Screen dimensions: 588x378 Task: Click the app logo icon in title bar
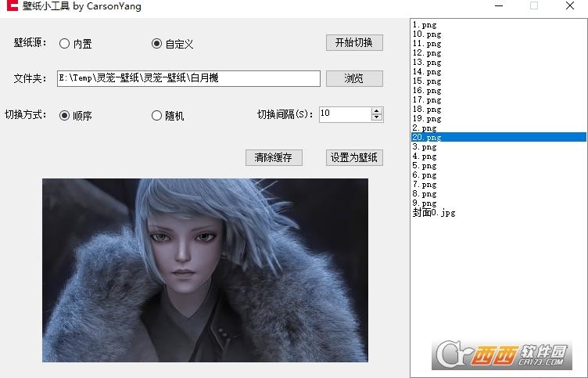[x=13, y=5]
